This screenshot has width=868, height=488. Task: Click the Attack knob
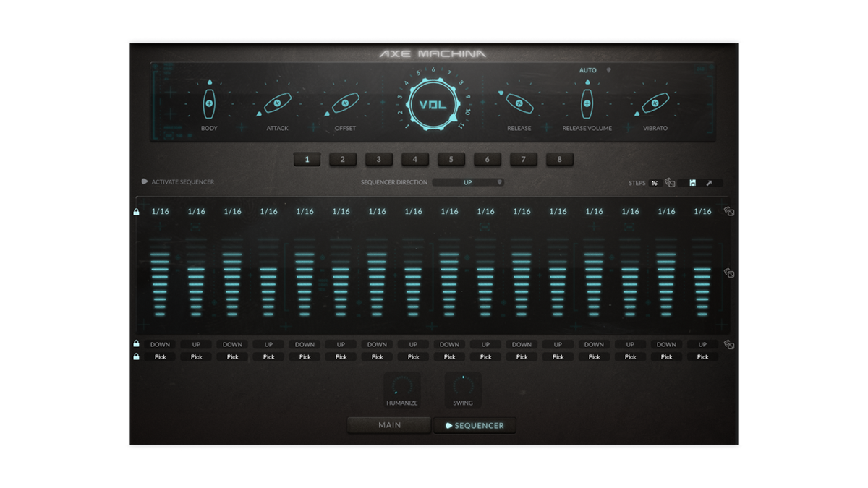(277, 103)
